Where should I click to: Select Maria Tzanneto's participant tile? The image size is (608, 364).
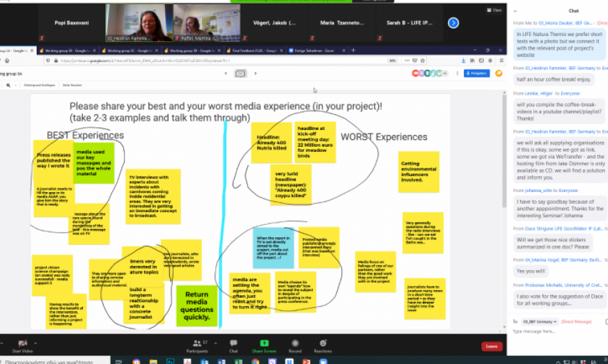342,23
